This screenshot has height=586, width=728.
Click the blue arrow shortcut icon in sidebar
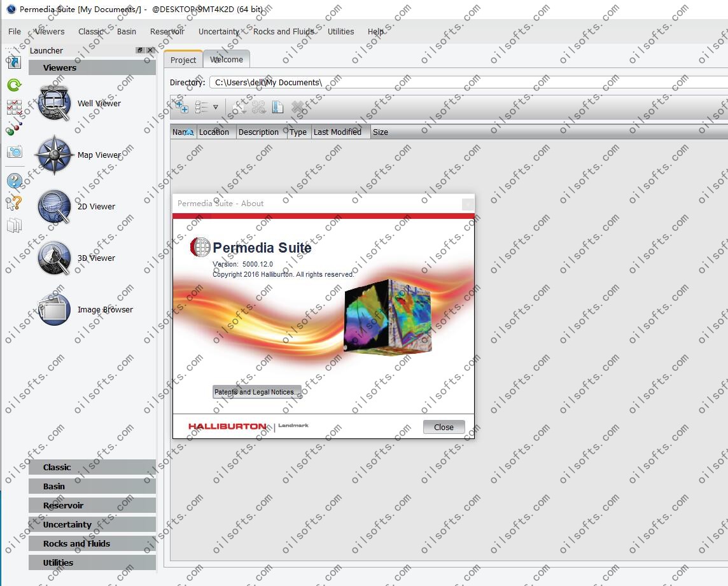[x=15, y=62]
